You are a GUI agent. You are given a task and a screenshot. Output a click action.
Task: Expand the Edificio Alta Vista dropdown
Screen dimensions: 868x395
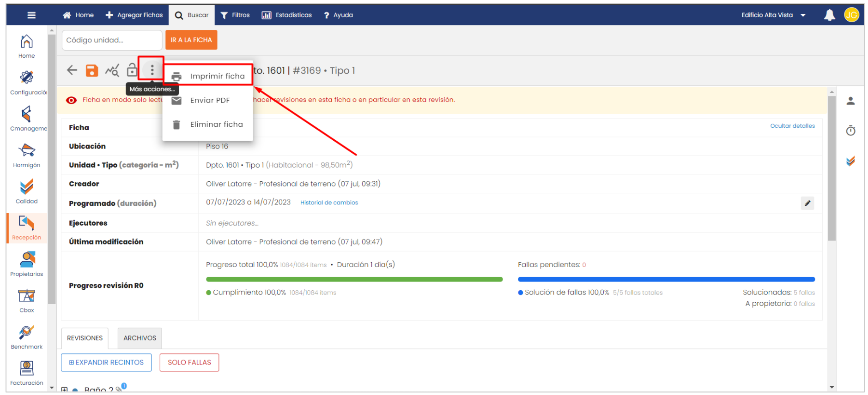(773, 15)
